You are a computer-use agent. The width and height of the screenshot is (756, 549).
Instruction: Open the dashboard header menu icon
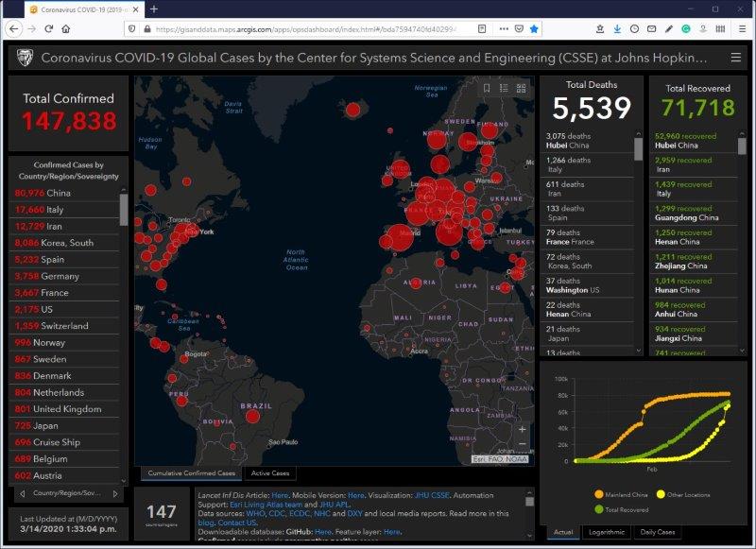(x=736, y=58)
